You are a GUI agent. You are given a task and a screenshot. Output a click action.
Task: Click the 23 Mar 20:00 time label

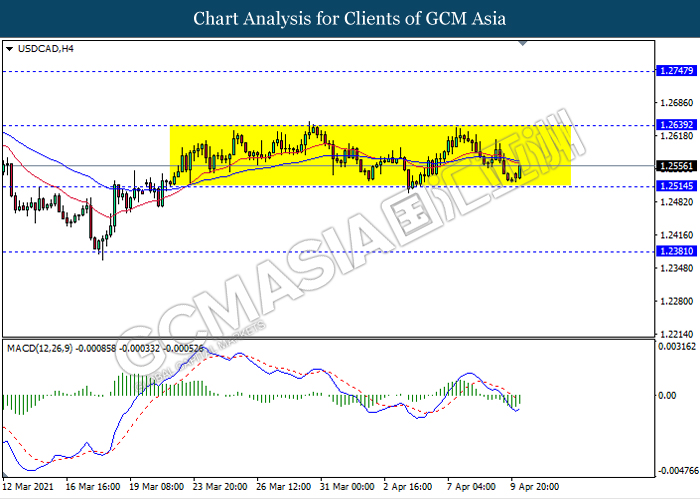(x=220, y=487)
